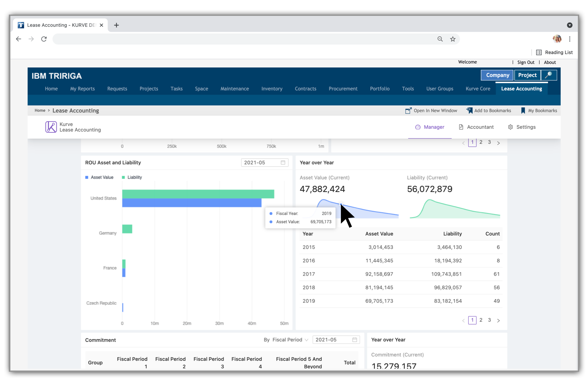Open My Bookmarks icon
Image resolution: width=588 pixels, height=387 pixels.
coord(523,111)
